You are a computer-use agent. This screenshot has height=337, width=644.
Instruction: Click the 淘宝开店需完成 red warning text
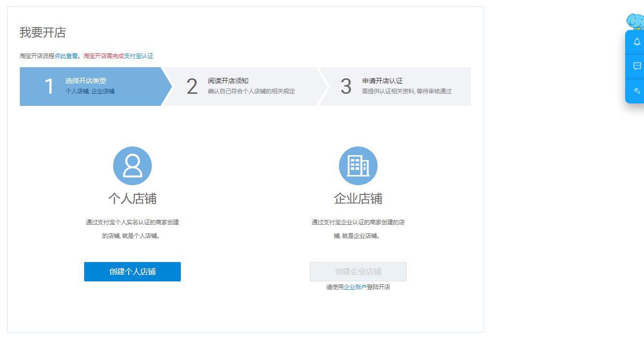tap(104, 56)
